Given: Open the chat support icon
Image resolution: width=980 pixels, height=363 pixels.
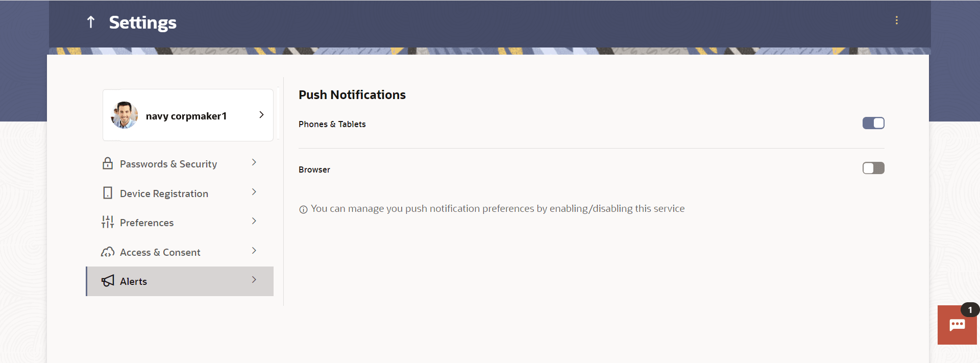Looking at the screenshot, I should tap(957, 325).
